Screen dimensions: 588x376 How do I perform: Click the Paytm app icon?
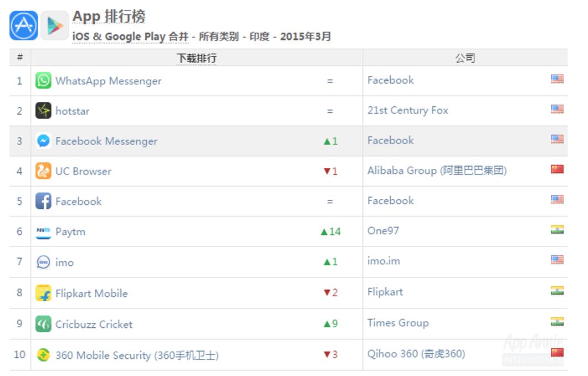(43, 231)
